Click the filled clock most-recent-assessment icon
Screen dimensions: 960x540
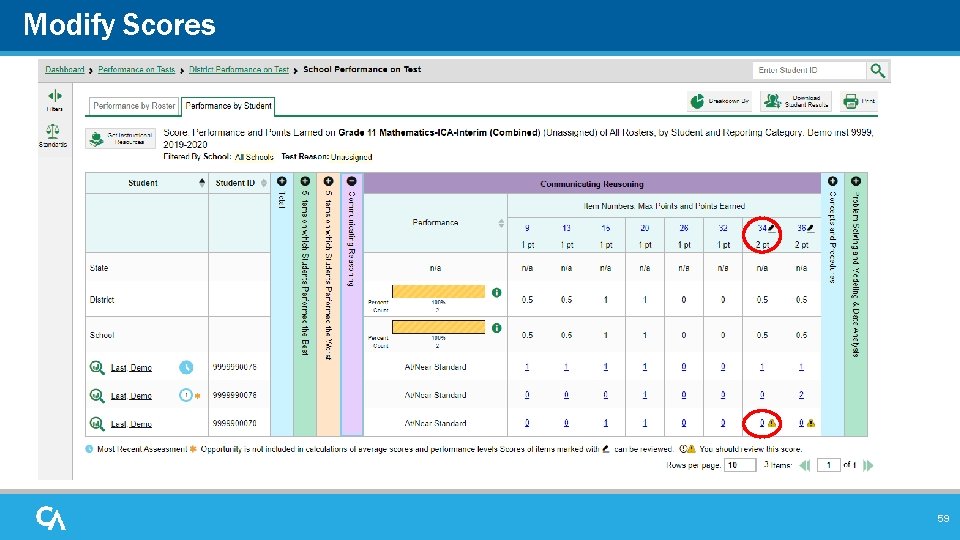186,367
